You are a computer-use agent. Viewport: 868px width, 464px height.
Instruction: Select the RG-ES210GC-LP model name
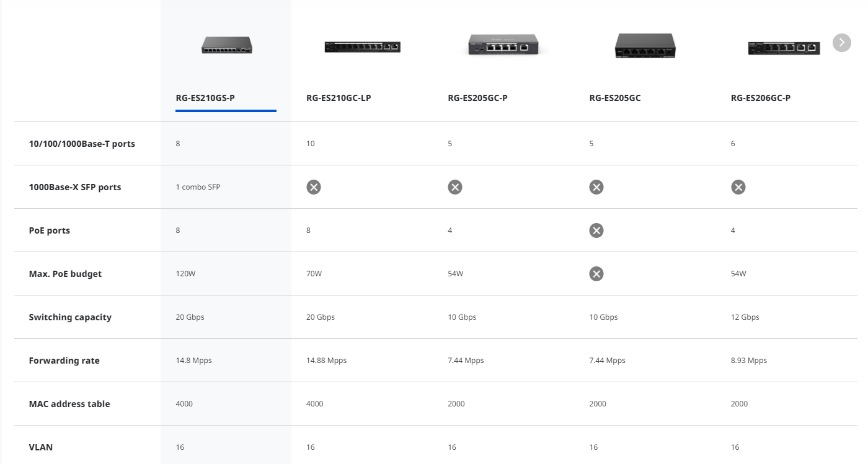(339, 98)
